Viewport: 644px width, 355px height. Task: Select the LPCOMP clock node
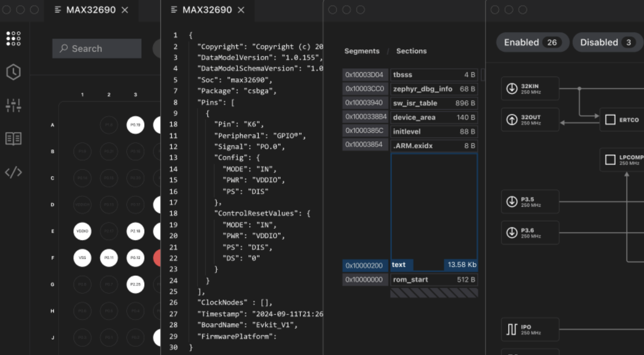pos(622,160)
